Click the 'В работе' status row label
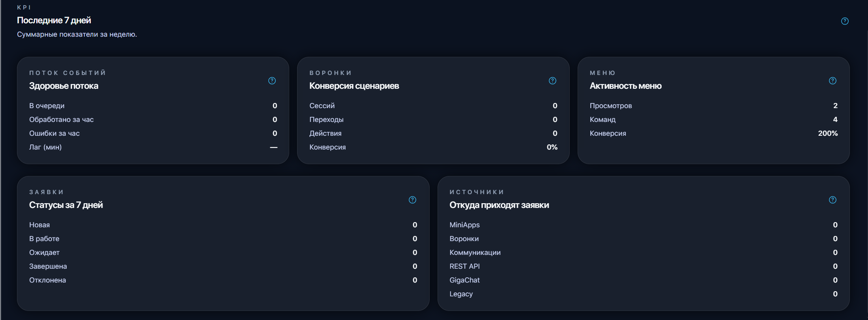868x320 pixels. (44, 239)
